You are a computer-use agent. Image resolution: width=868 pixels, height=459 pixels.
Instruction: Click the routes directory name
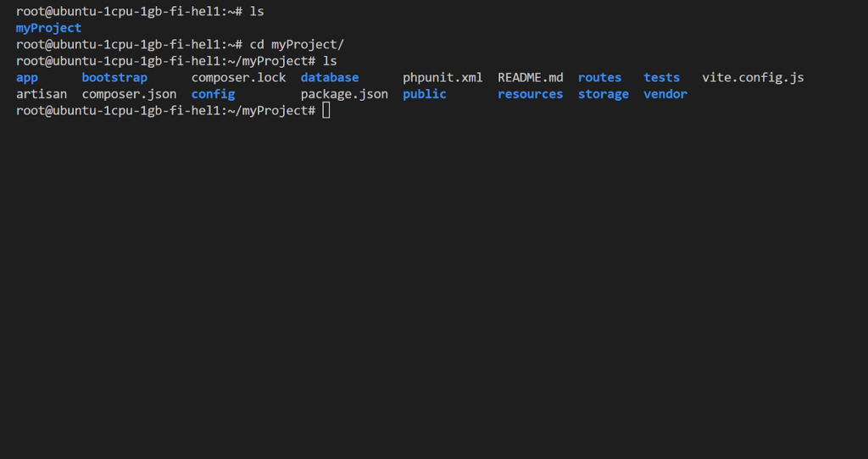600,78
